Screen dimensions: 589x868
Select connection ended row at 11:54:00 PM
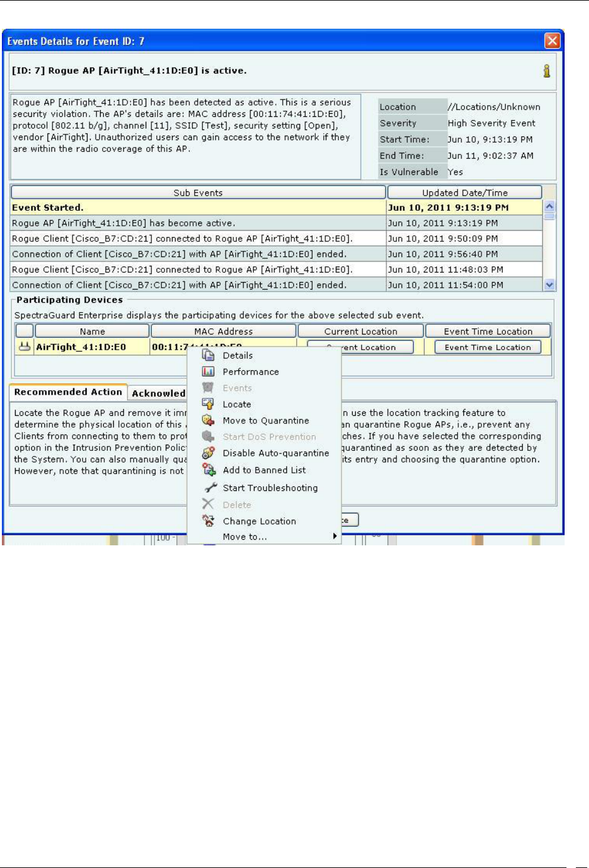pos(276,285)
